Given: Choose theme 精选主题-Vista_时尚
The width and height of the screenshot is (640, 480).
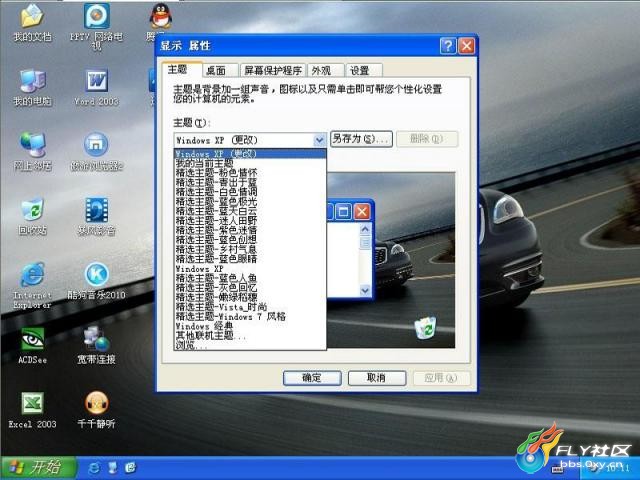Looking at the screenshot, I should coord(250,307).
